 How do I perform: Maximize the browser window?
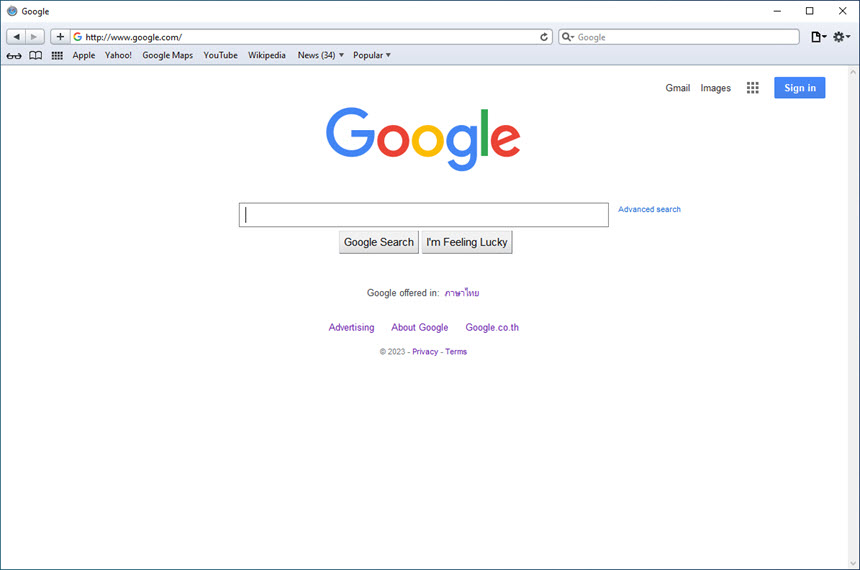(x=810, y=11)
